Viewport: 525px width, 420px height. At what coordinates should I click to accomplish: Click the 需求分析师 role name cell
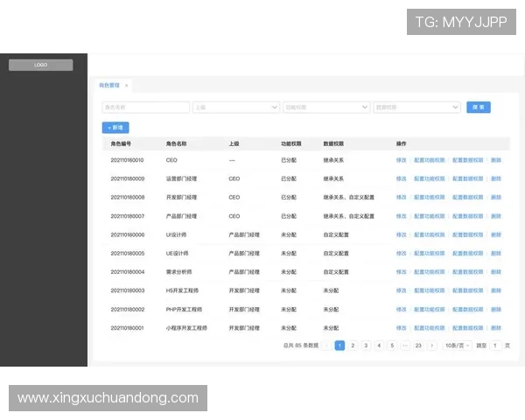[x=178, y=272]
